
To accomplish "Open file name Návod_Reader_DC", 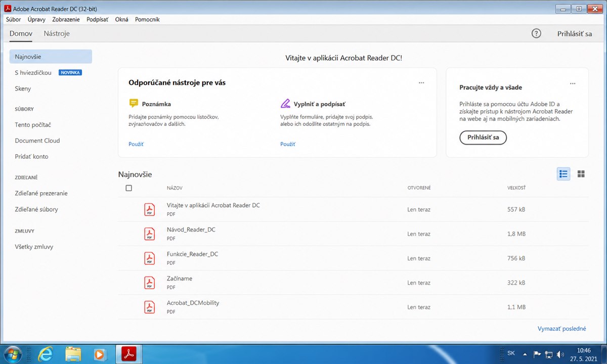I will 191,230.
